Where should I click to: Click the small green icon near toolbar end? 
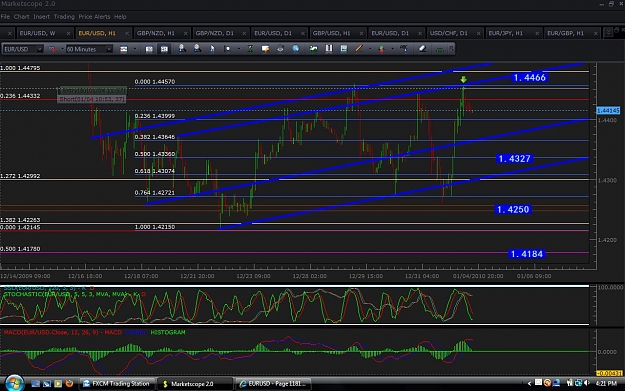click(x=440, y=49)
